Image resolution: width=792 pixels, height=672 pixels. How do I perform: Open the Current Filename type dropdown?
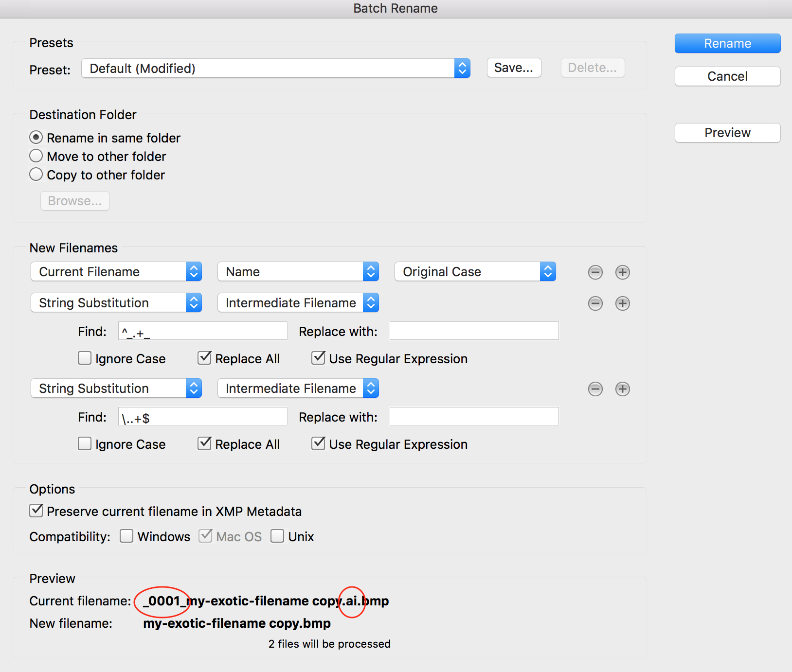[116, 272]
